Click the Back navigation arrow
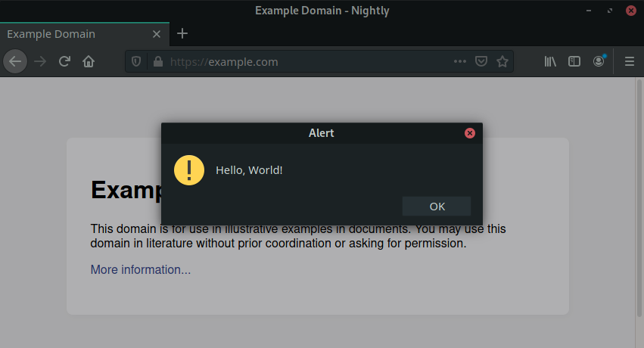Image resolution: width=644 pixels, height=348 pixels. point(15,61)
